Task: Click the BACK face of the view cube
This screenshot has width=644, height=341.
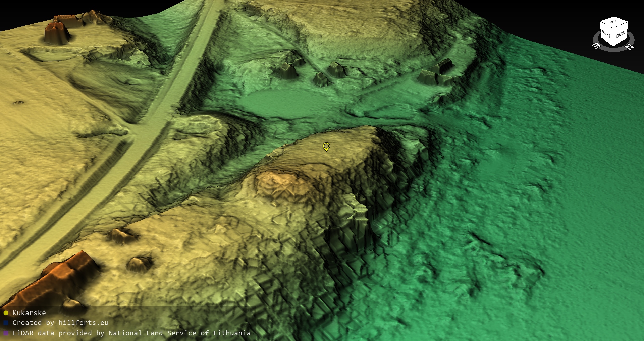Action: 621,34
